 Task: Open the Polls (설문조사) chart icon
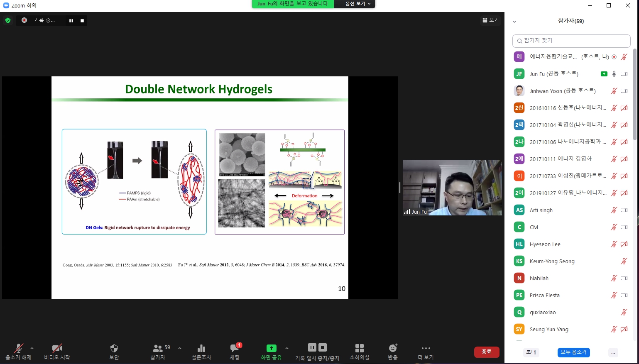click(x=201, y=349)
